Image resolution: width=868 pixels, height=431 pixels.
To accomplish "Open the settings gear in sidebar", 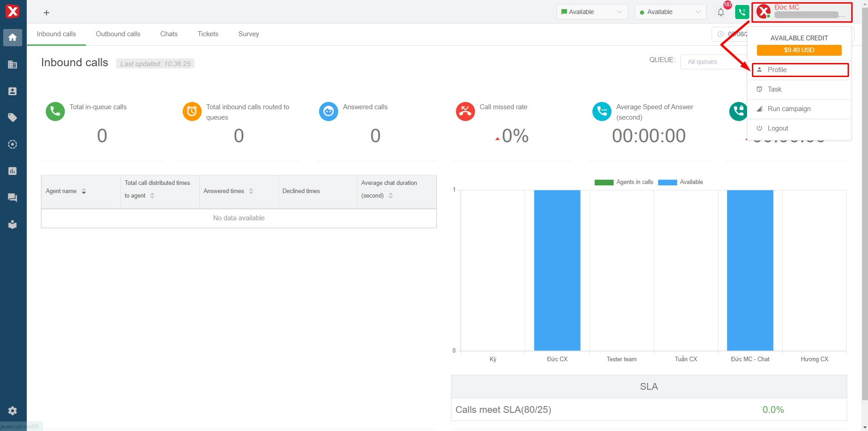I will click(x=13, y=411).
